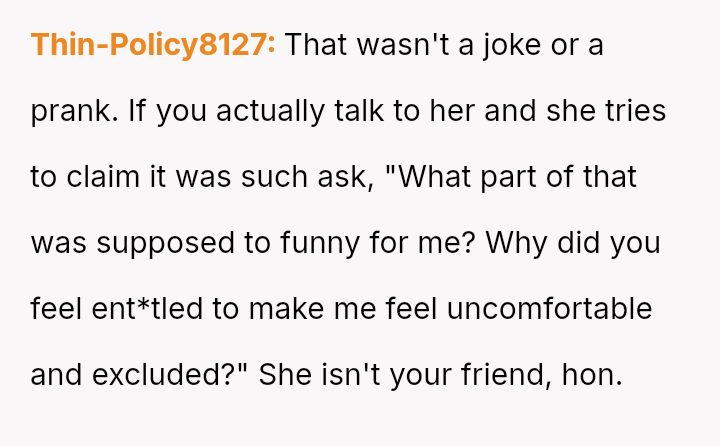
Task: Click the word "wasn't" in the first line
Action: [395, 45]
